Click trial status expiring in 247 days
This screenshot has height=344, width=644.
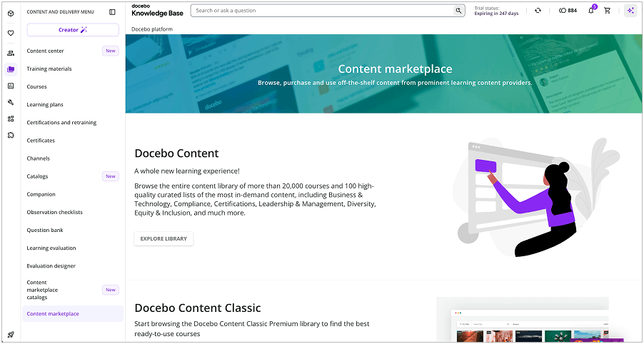pos(496,11)
